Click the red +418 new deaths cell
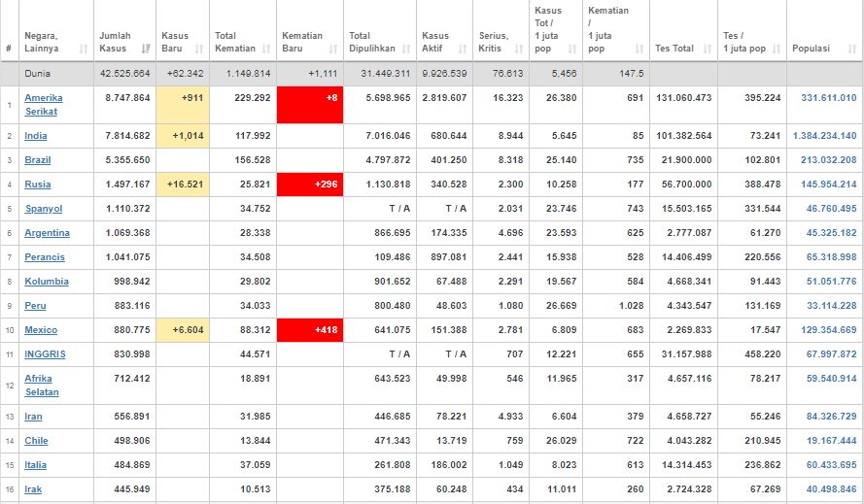 pyautogui.click(x=310, y=330)
